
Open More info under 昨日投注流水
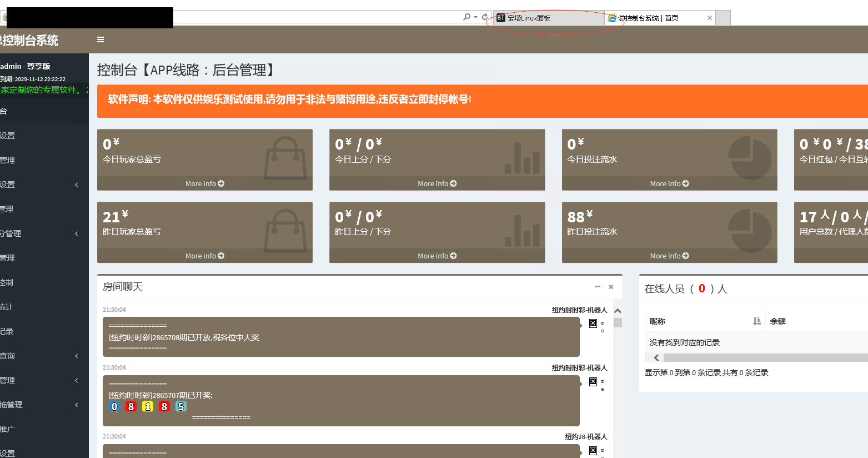[669, 256]
